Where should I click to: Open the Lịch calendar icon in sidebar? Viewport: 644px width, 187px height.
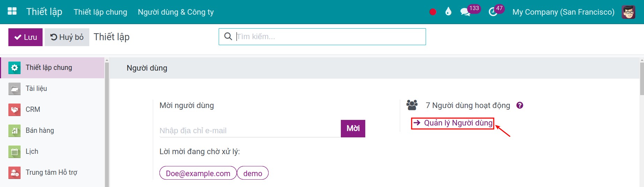point(14,151)
